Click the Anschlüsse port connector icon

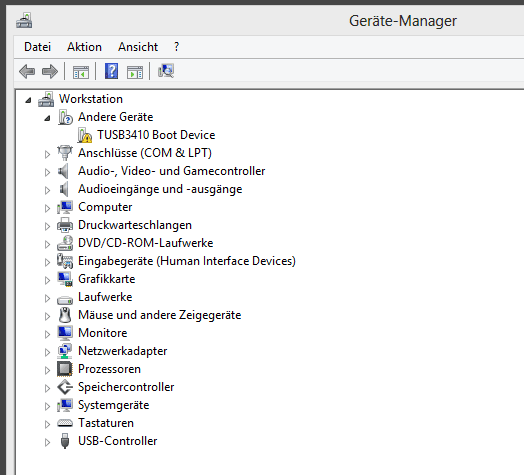click(65, 153)
